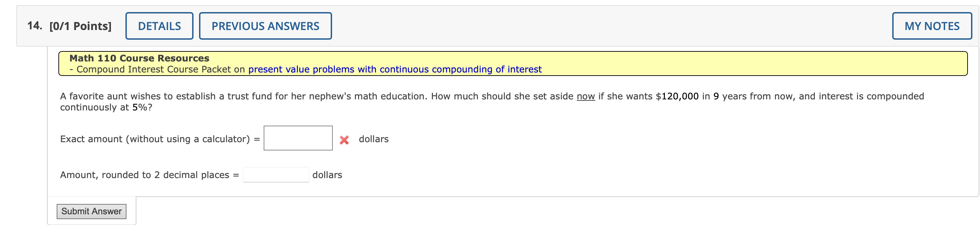Open the continuous compounding course packet link
This screenshot has height=225, width=980.
[394, 69]
